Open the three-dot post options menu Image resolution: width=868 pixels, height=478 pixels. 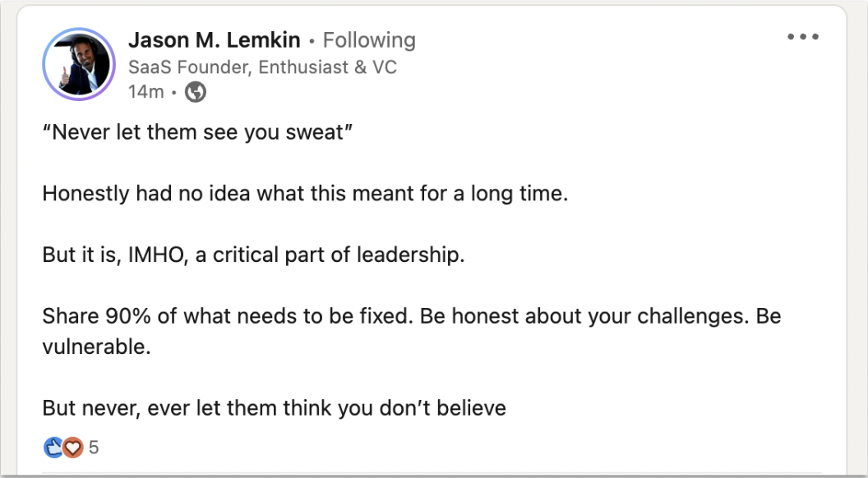803,37
